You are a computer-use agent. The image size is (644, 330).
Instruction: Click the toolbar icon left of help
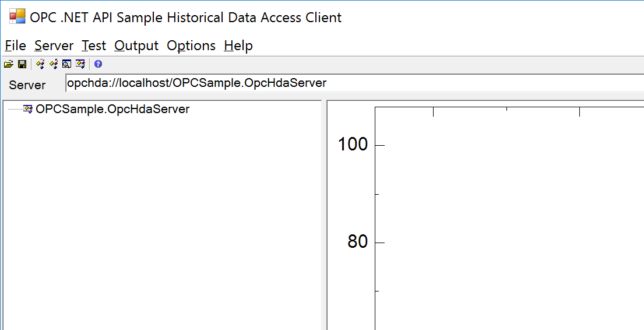[x=80, y=64]
